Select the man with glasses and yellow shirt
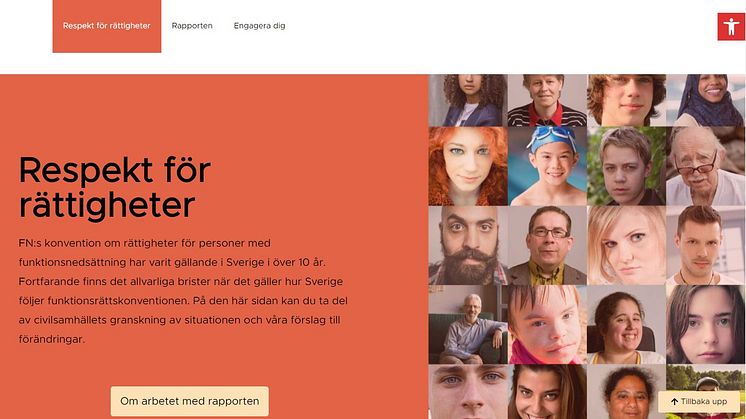Screen dimensions: 746x419 (547, 245)
